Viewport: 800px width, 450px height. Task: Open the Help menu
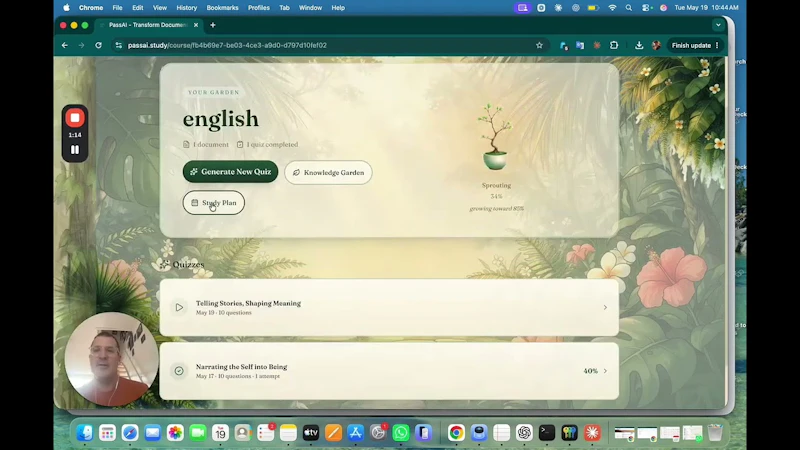338,8
